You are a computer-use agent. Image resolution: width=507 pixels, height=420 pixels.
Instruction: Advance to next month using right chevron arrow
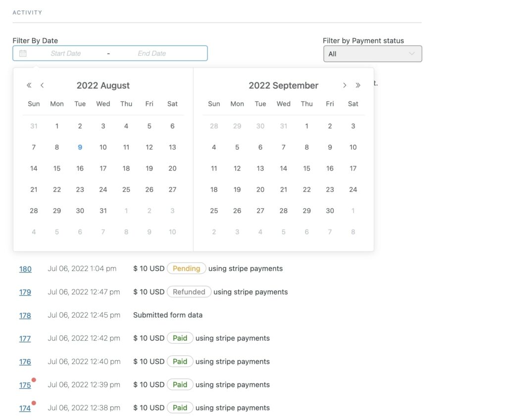345,85
